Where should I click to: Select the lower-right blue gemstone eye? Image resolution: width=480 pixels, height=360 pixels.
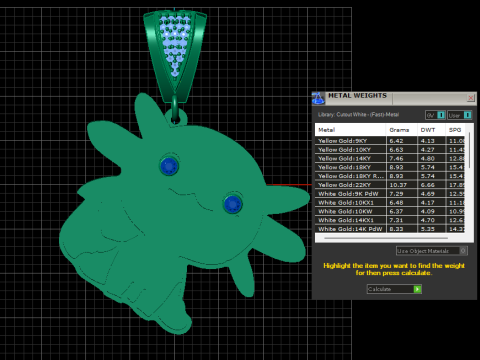[233, 204]
